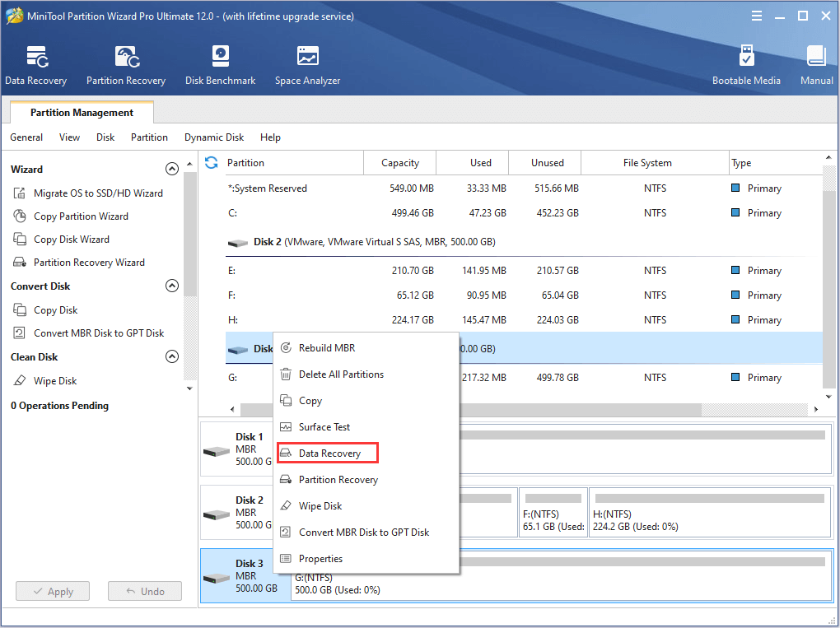Open the Manual

pyautogui.click(x=816, y=65)
